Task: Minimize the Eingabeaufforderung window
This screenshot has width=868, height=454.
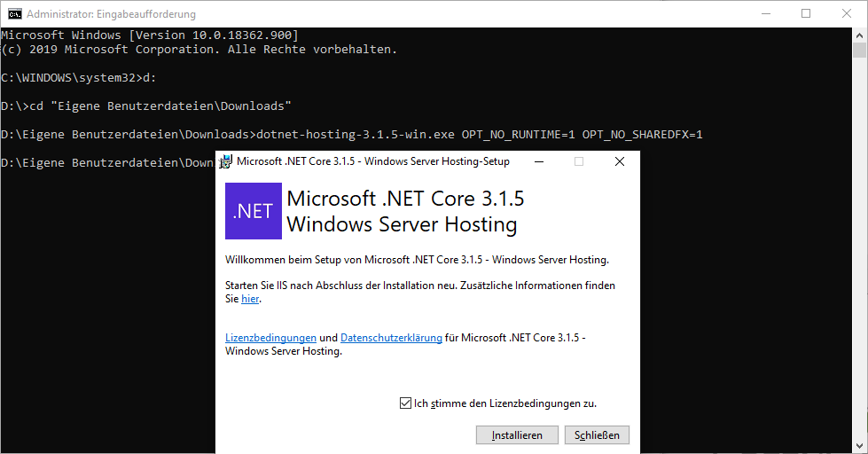Action: tap(766, 14)
